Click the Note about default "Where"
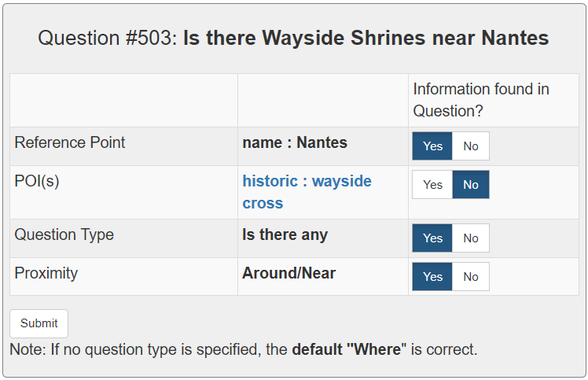The height and width of the screenshot is (380, 588). (x=244, y=349)
